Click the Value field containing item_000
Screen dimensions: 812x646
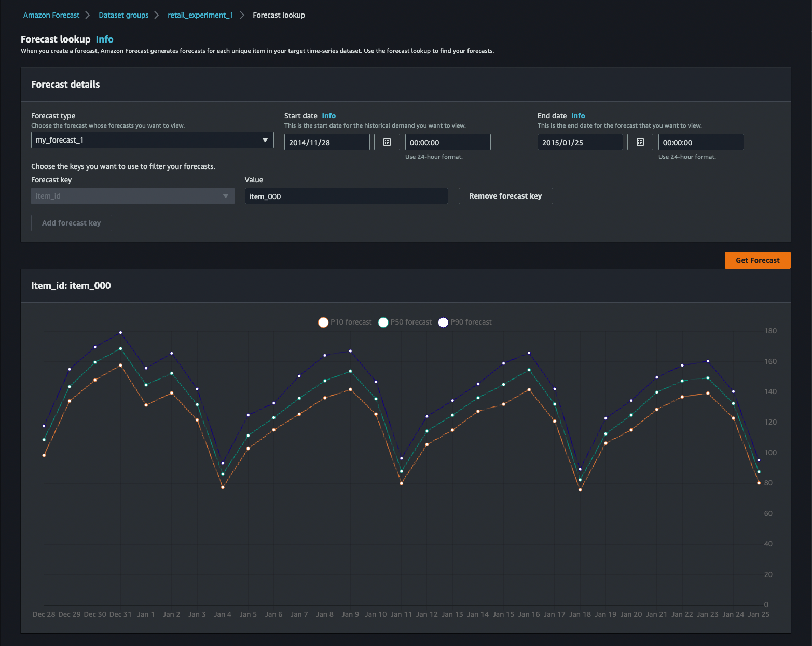(346, 196)
